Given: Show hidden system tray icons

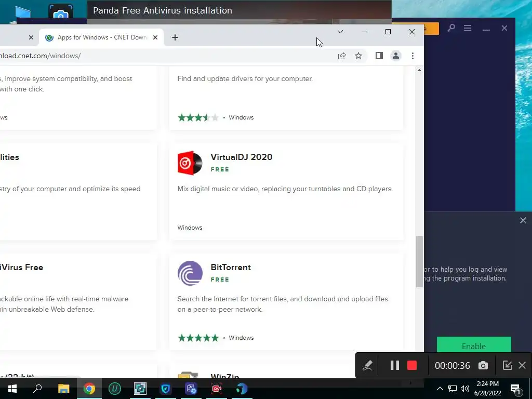Looking at the screenshot, I should (440, 389).
